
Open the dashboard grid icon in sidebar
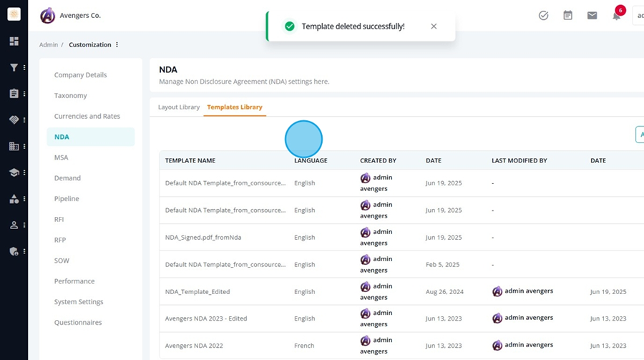[x=14, y=41]
